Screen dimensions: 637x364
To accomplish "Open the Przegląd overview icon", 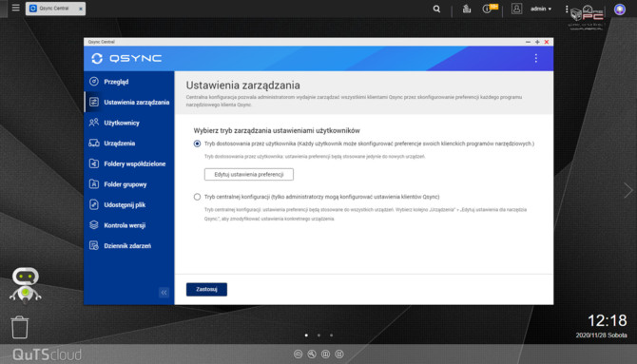I will (94, 81).
